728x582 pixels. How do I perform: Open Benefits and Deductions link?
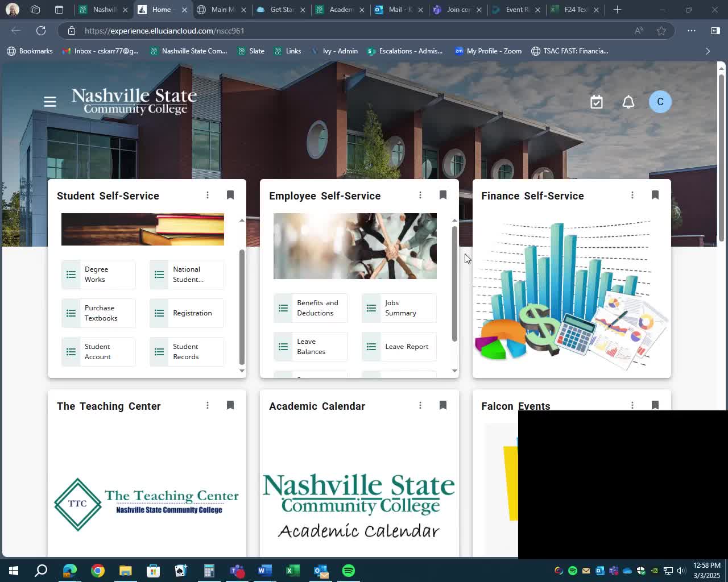pos(311,308)
